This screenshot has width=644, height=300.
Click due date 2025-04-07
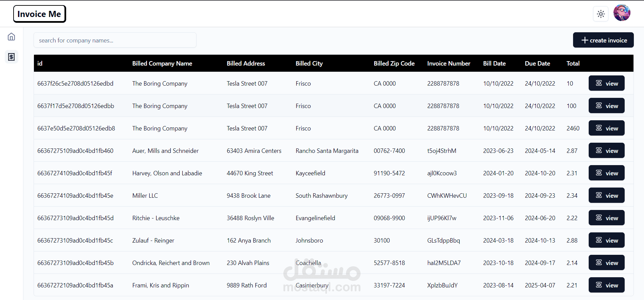coord(540,285)
